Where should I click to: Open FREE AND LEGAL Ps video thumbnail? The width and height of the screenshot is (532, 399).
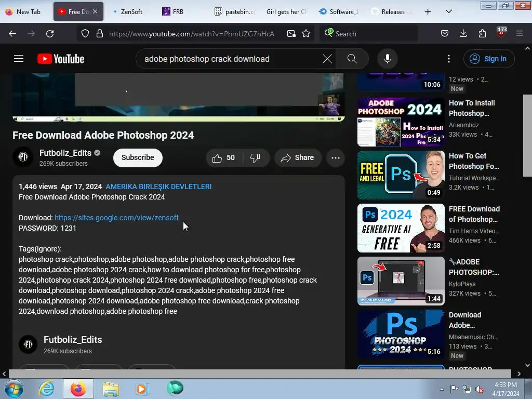pos(401,175)
